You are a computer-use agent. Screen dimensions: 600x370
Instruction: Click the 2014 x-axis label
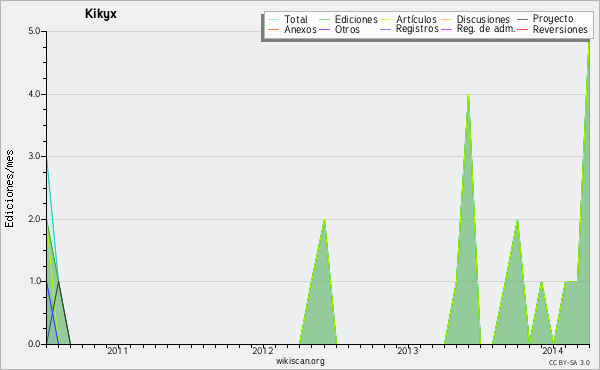tap(553, 350)
